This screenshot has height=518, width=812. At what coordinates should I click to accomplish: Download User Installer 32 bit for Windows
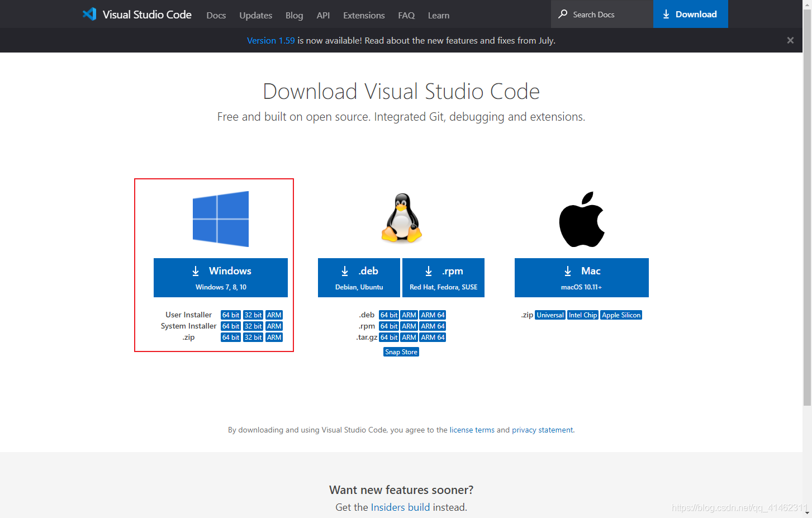pyautogui.click(x=253, y=315)
